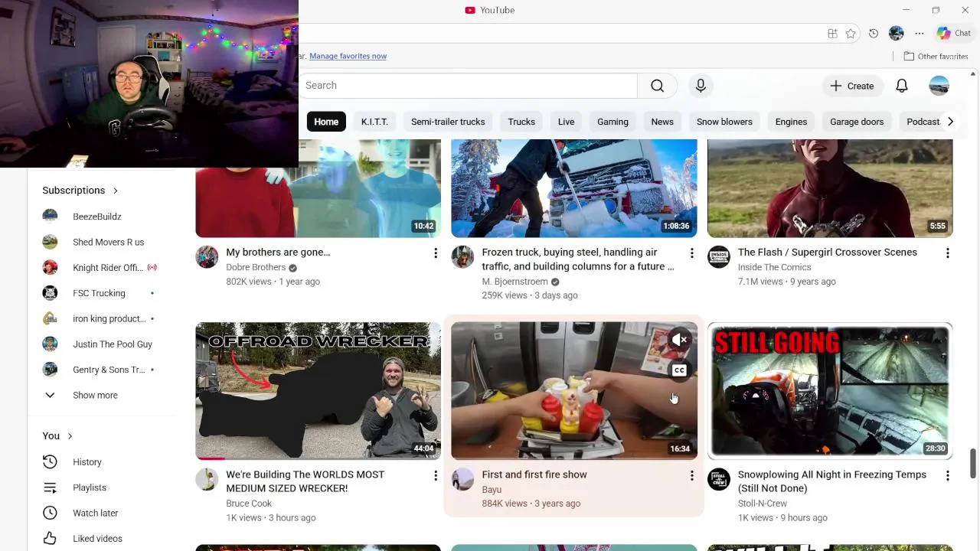Open options menu for WORLDS MOST MEDIUM SIZED WRECKER

click(x=436, y=476)
